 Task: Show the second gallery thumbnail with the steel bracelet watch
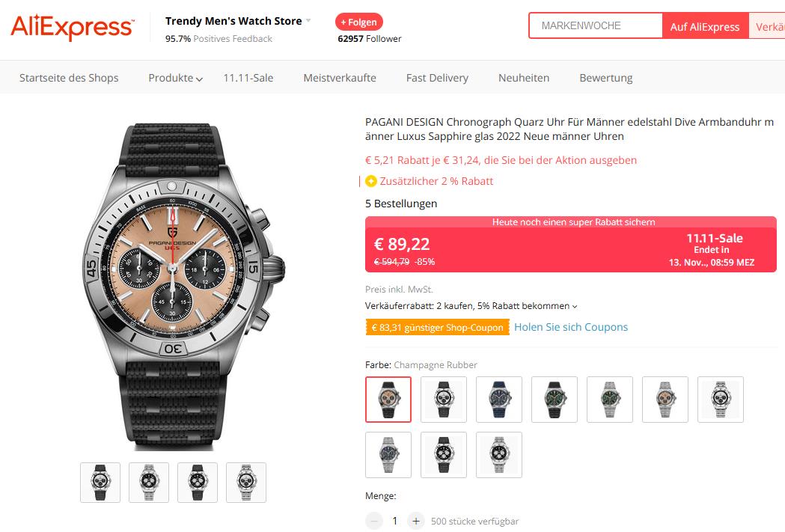(x=149, y=483)
